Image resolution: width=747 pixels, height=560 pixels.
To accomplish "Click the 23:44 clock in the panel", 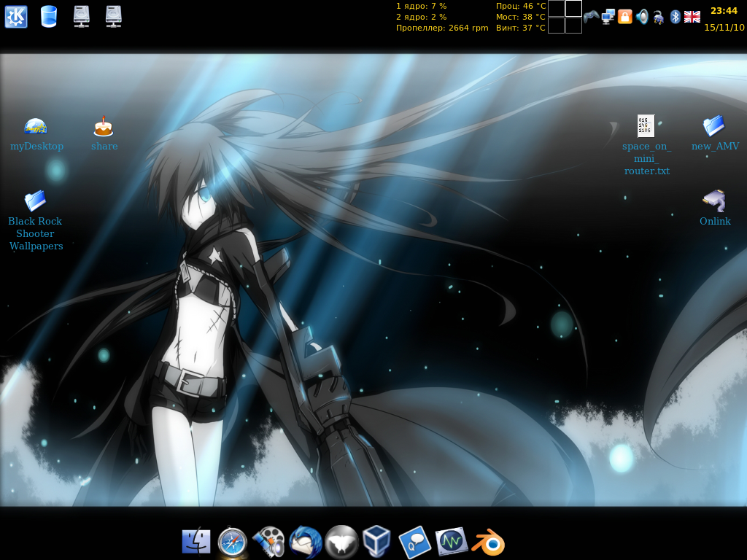I will pos(724,10).
